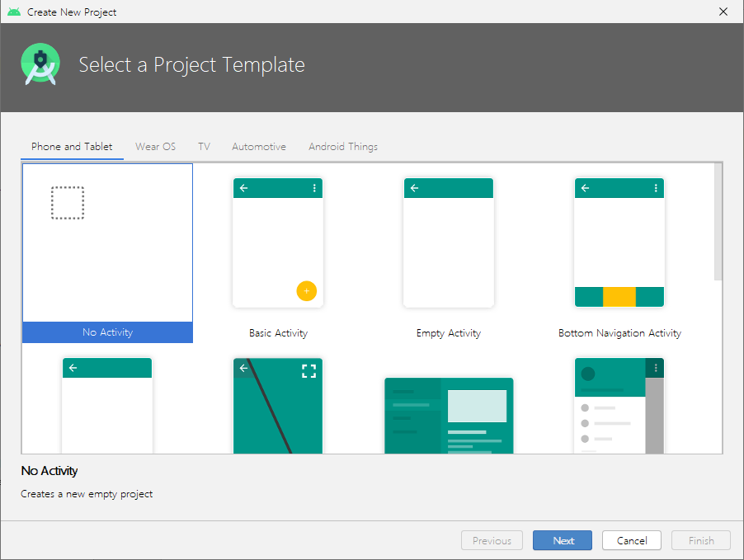Click the "Select a Project Template" heading
The width and height of the screenshot is (744, 560).
coord(191,65)
